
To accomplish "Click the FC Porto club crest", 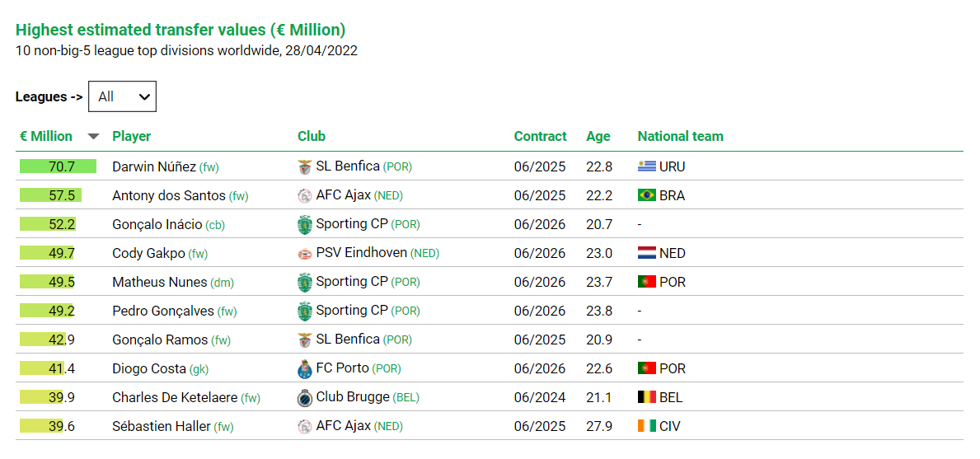I will [305, 368].
